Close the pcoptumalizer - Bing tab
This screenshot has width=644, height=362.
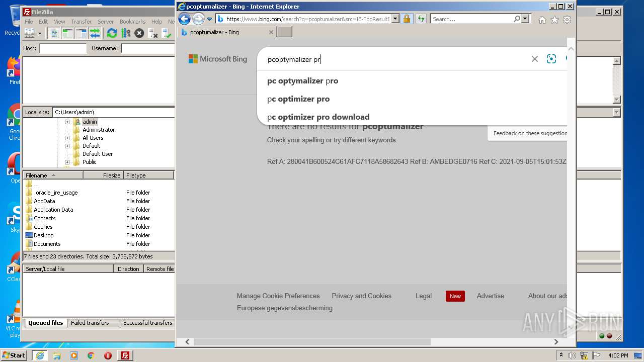click(271, 32)
